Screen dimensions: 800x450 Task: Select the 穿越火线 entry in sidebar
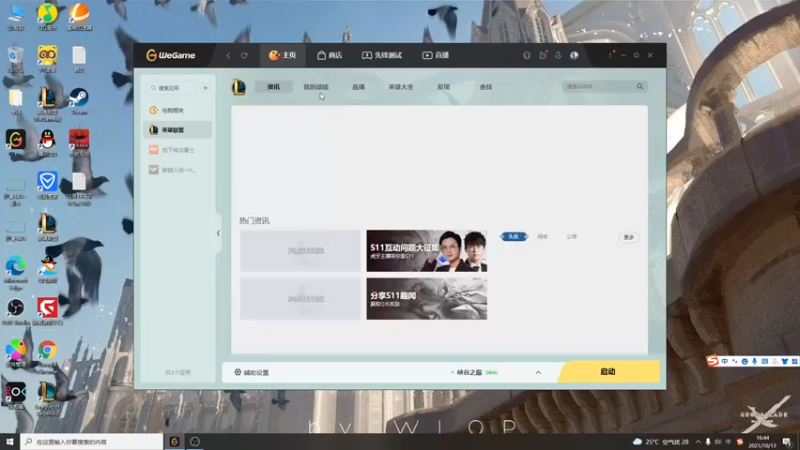[177, 170]
